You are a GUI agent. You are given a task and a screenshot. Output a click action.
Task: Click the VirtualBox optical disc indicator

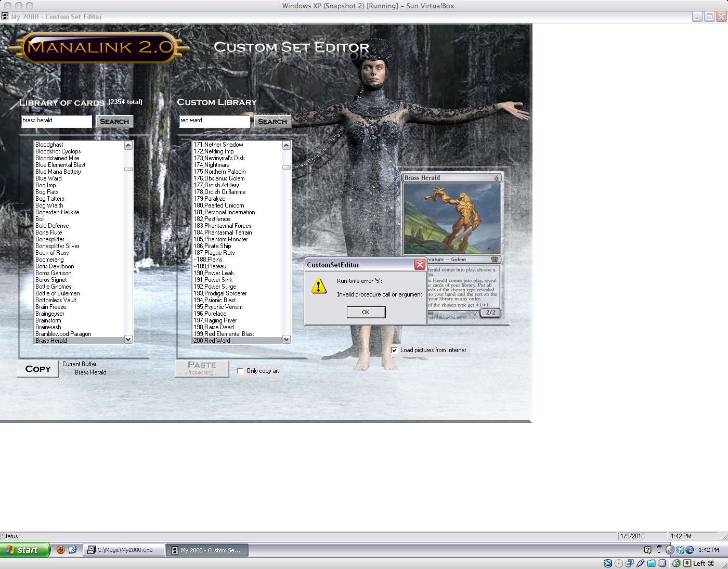tap(619, 563)
